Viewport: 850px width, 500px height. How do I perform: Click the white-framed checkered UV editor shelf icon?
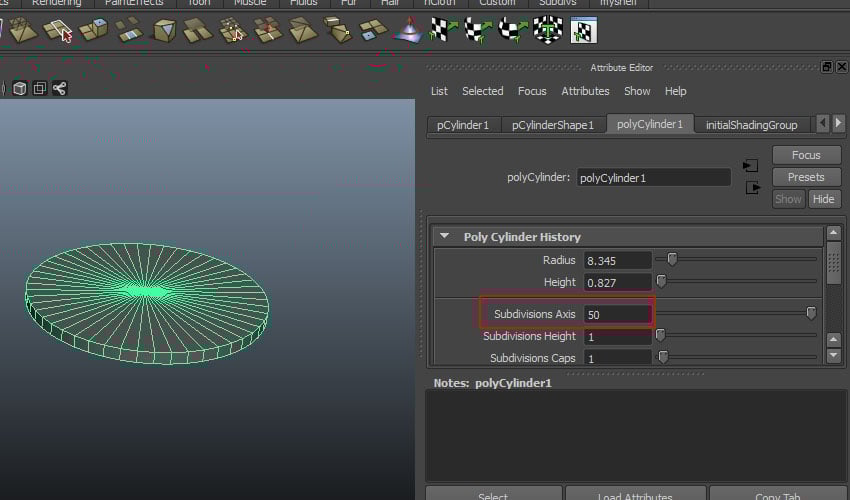[x=583, y=31]
